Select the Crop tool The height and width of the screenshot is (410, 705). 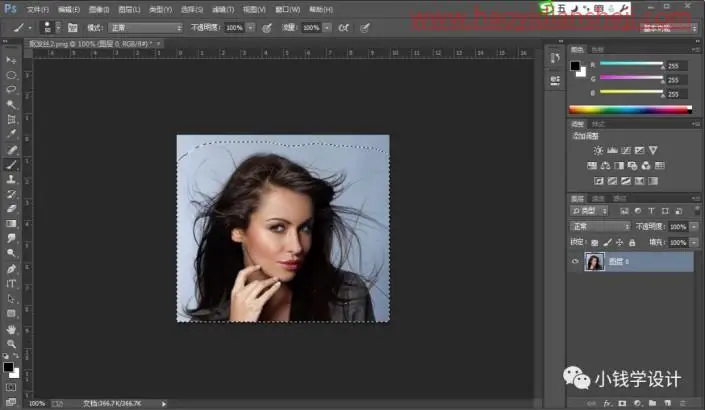click(11, 119)
